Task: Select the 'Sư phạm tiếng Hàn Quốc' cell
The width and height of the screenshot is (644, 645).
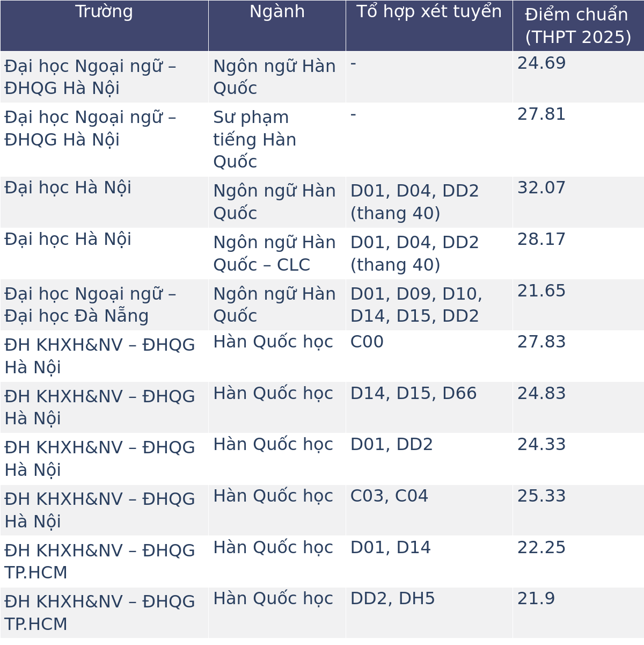Action: [x=255, y=140]
